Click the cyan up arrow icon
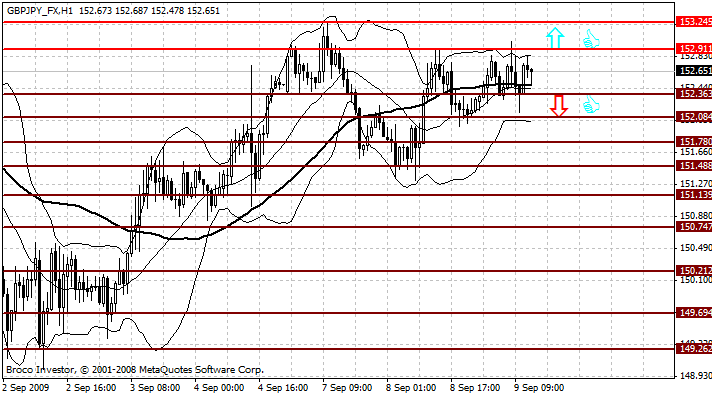The image size is (712, 395). [555, 38]
